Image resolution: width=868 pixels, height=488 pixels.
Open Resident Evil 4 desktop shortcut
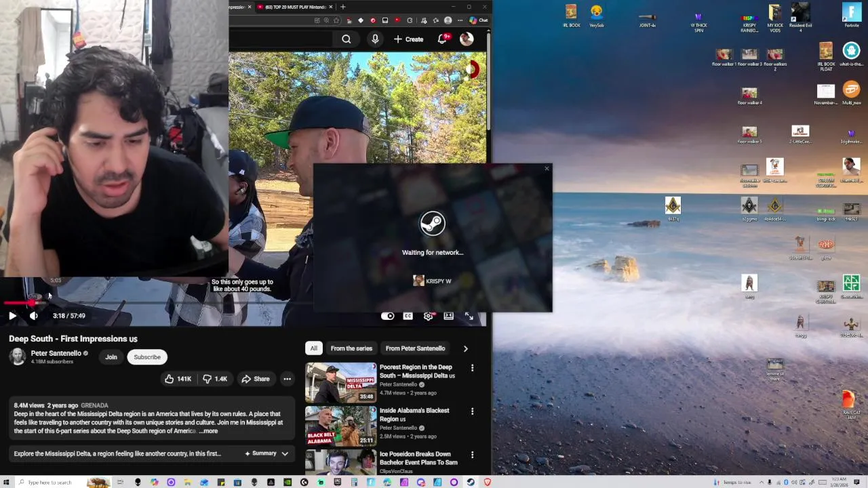pyautogui.click(x=800, y=18)
